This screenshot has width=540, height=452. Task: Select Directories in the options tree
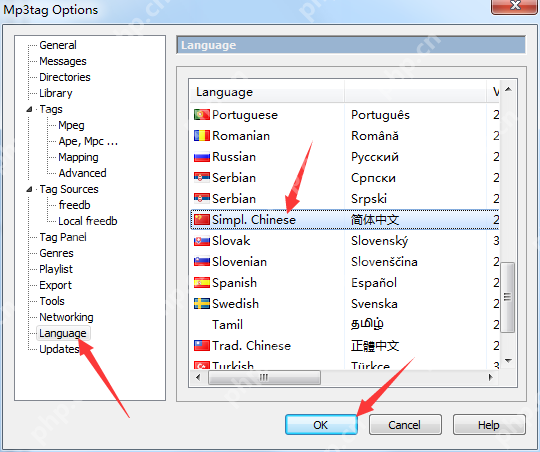(x=65, y=77)
